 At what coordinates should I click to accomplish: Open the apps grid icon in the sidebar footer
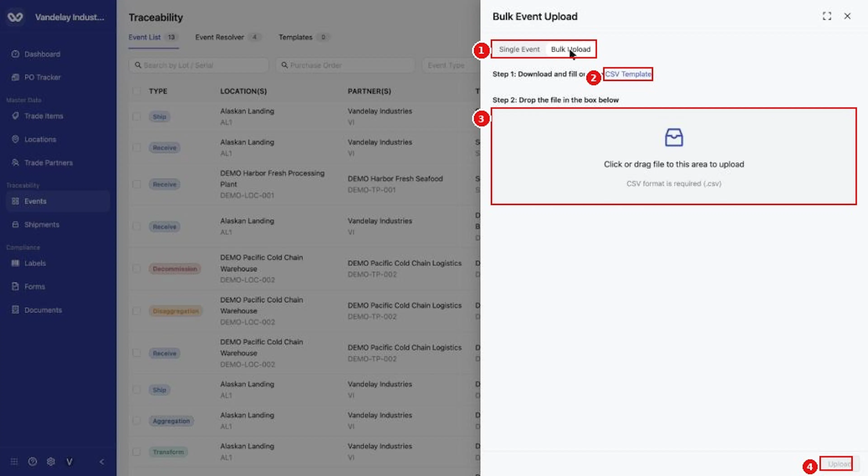pos(14,462)
